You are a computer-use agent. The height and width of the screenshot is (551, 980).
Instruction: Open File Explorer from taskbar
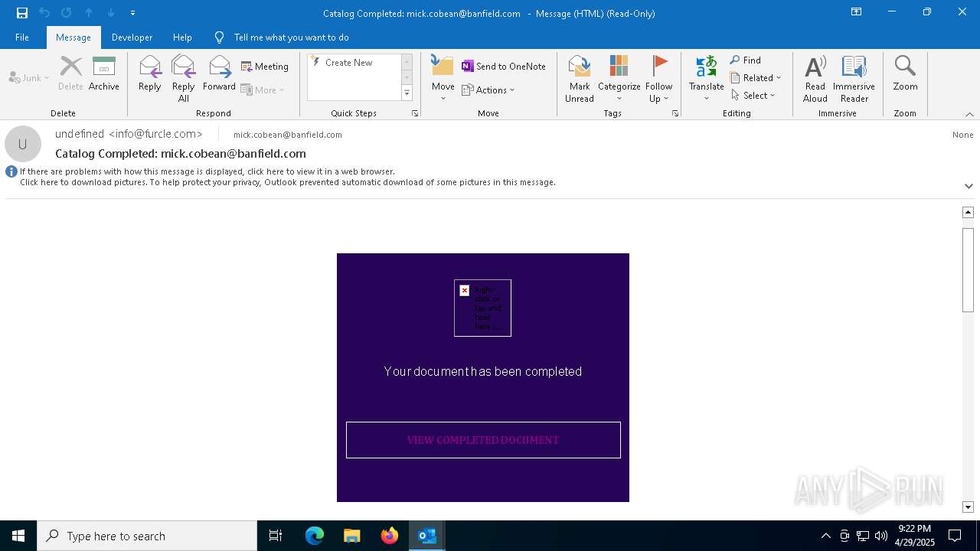click(x=352, y=536)
